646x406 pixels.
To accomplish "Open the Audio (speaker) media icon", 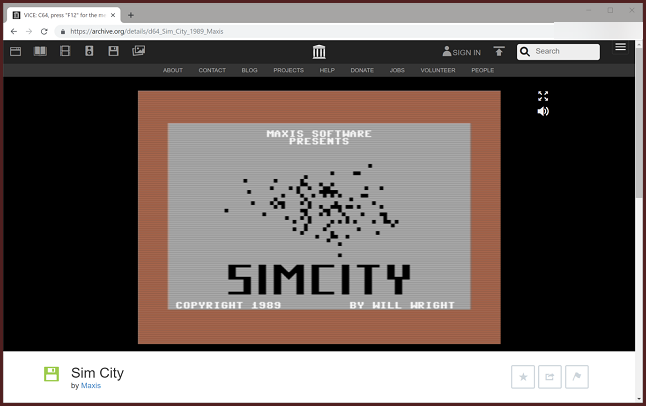I will 89,51.
